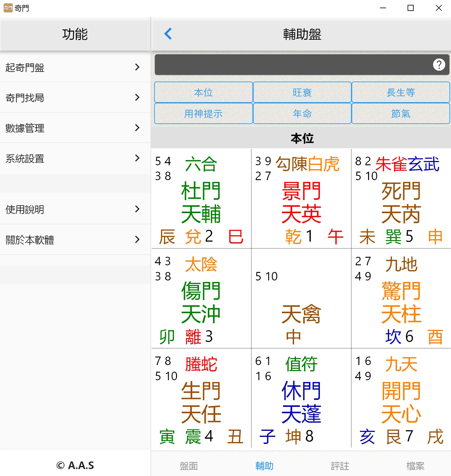Click 天芮 star text
This screenshot has height=476, width=451.
coord(401,214)
